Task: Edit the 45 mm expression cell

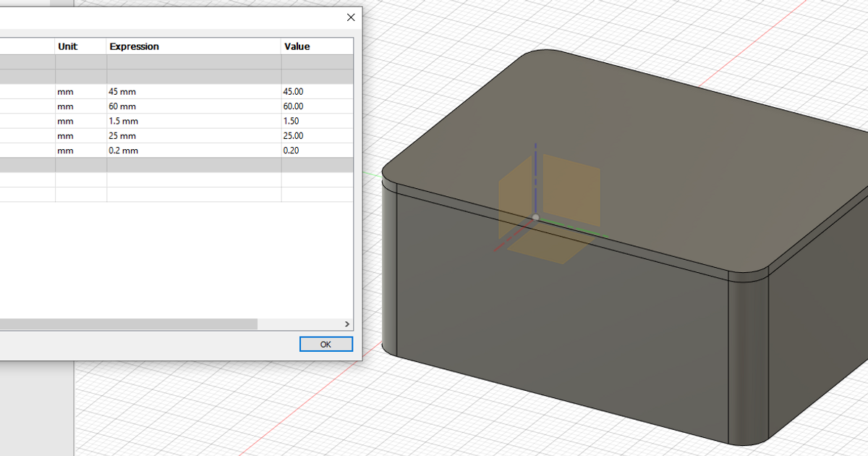Action: (145, 91)
